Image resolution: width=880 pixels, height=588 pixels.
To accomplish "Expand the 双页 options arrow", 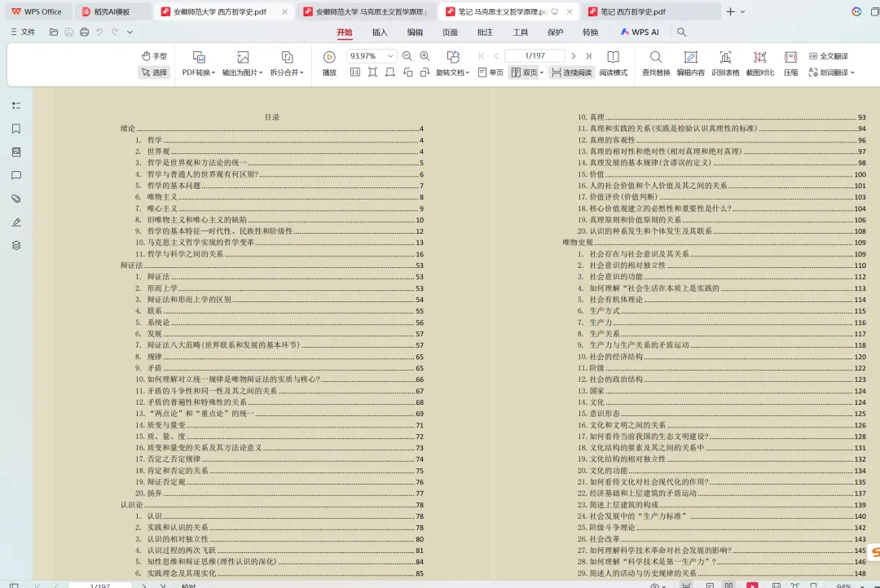I will point(542,72).
